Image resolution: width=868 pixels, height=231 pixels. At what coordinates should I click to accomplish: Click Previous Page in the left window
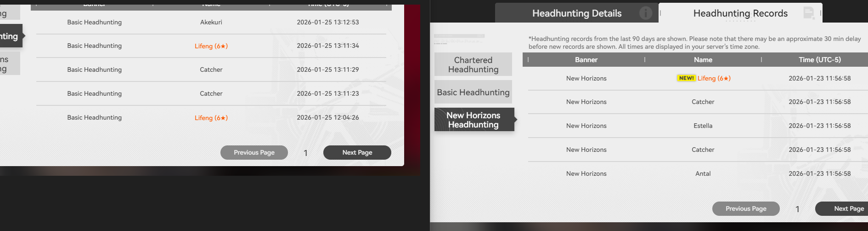pyautogui.click(x=254, y=152)
